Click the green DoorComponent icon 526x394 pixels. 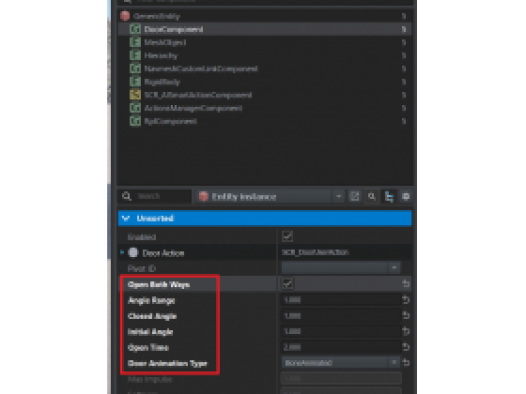point(135,29)
